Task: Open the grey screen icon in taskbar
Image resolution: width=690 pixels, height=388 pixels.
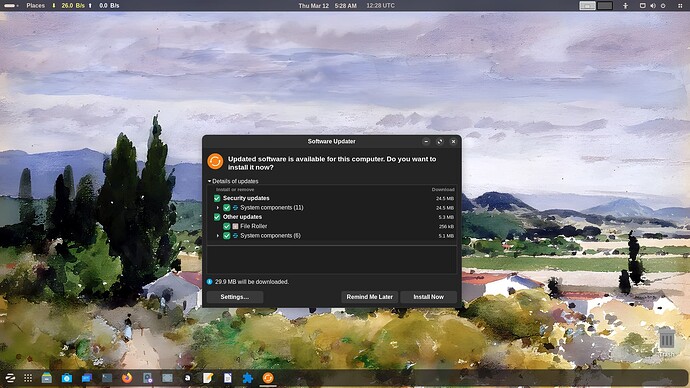Action: [167, 378]
